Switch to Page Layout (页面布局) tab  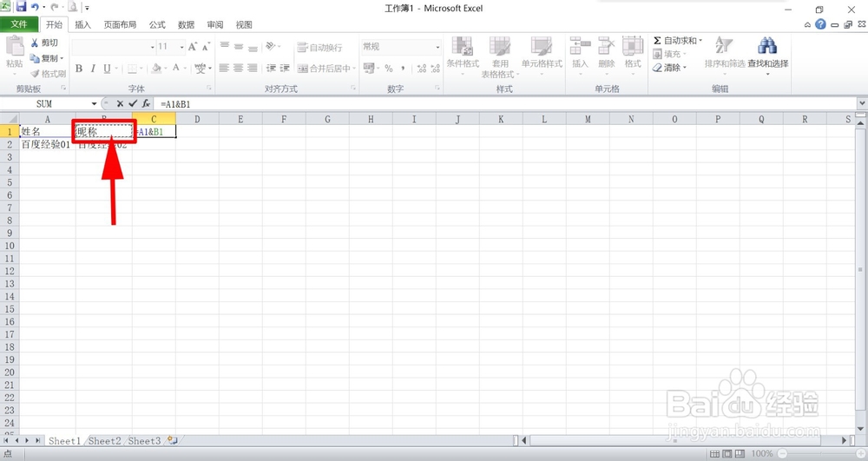pyautogui.click(x=120, y=25)
